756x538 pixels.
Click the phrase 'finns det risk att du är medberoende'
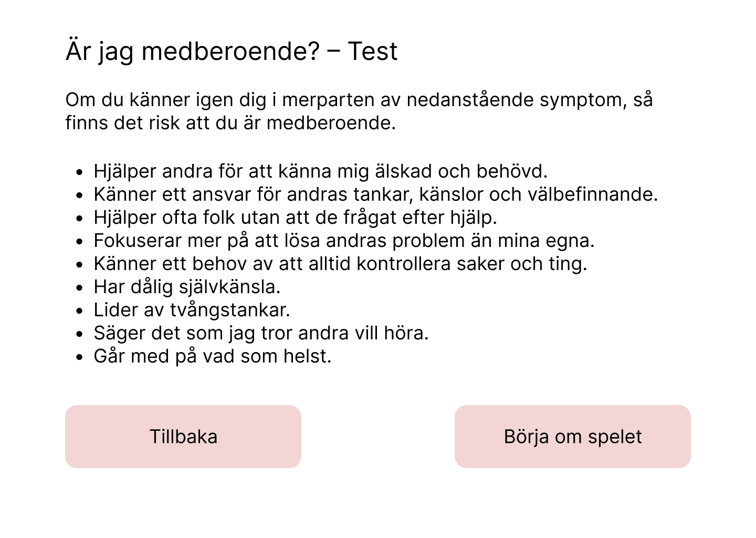point(230,123)
